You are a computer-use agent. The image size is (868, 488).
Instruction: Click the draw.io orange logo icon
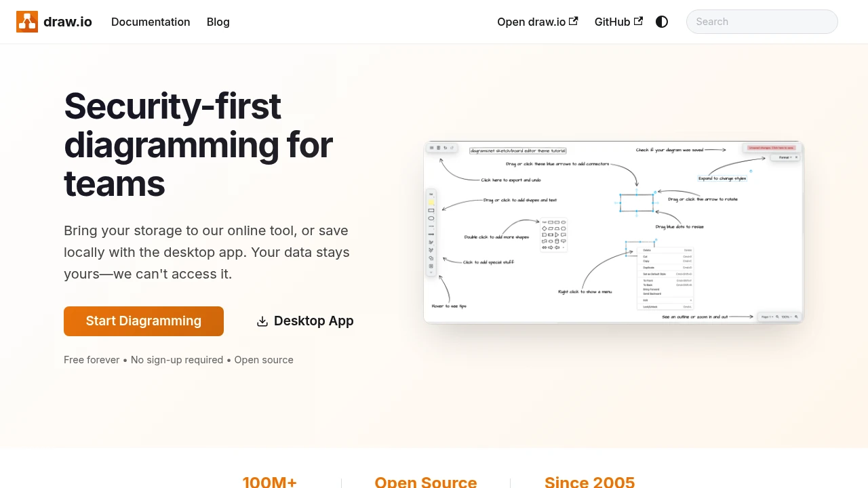[x=27, y=22]
